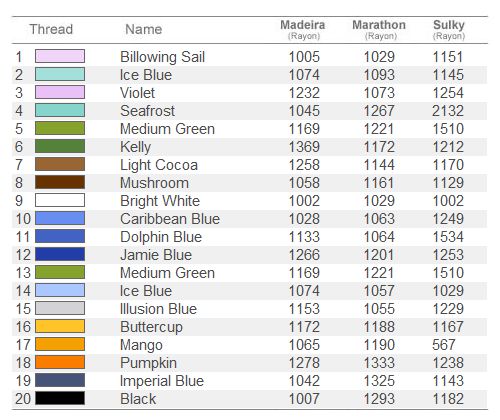The image size is (500, 420).
Task: Click the Thread column header
Action: tap(51, 29)
